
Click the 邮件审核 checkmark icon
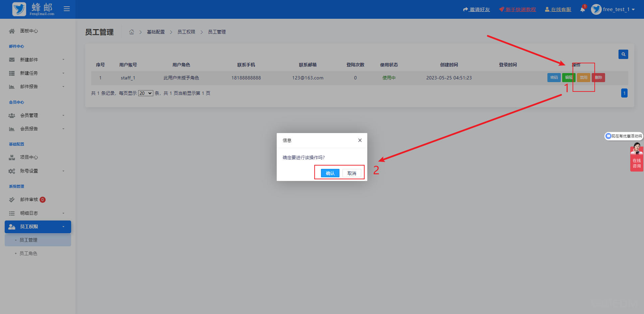pos(12,199)
